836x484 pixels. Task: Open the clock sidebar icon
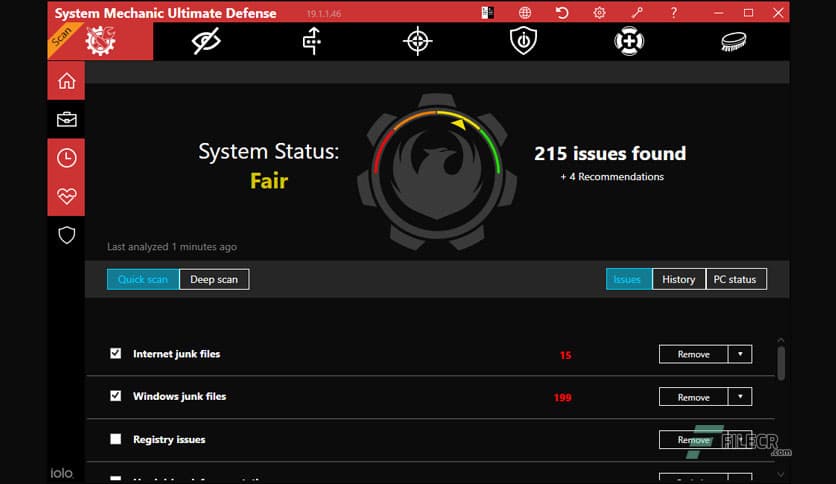pos(66,158)
